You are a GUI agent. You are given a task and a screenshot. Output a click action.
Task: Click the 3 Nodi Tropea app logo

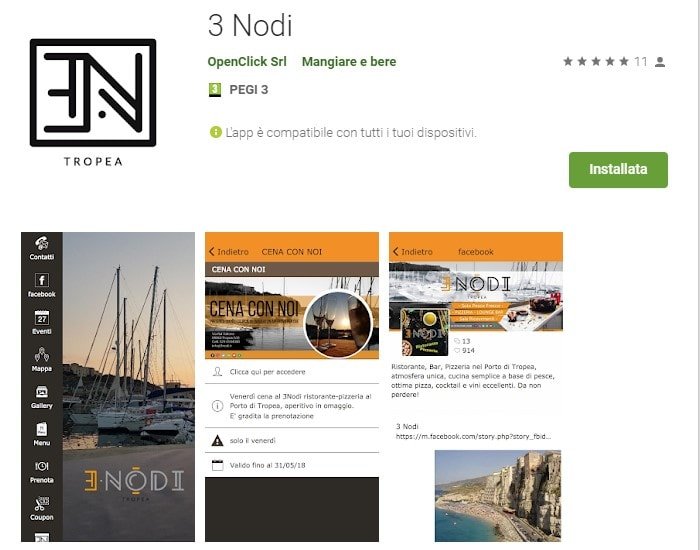click(93, 102)
